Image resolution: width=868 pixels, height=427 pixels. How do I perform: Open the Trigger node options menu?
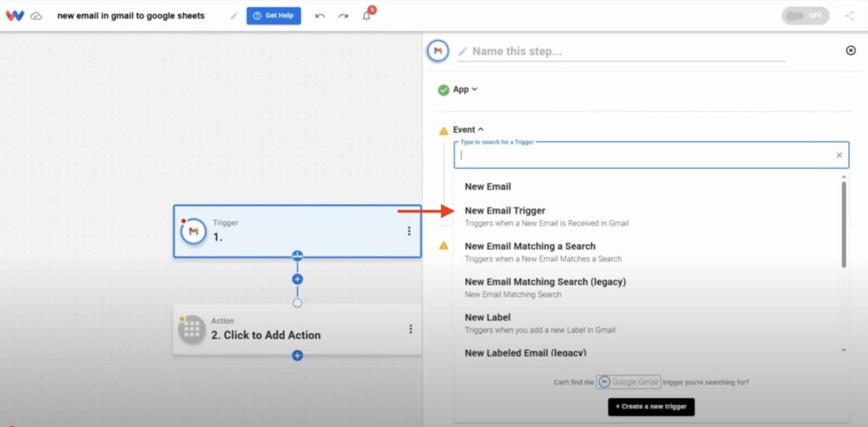[x=409, y=231]
